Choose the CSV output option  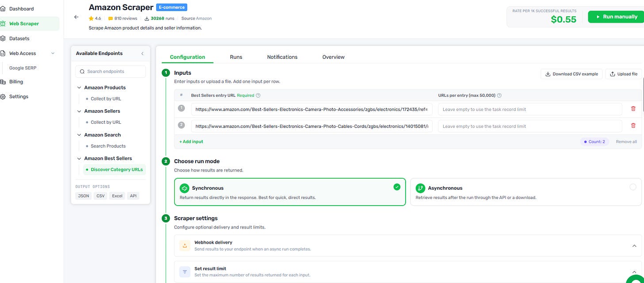[101, 196]
